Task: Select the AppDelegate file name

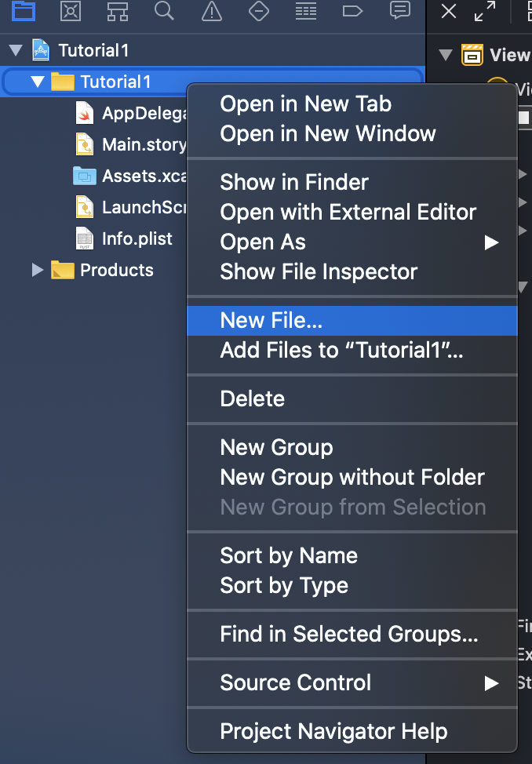Action: [144, 114]
